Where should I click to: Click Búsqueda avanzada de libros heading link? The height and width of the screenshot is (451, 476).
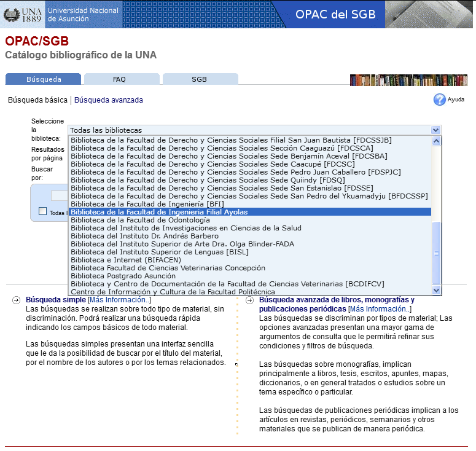(x=337, y=304)
